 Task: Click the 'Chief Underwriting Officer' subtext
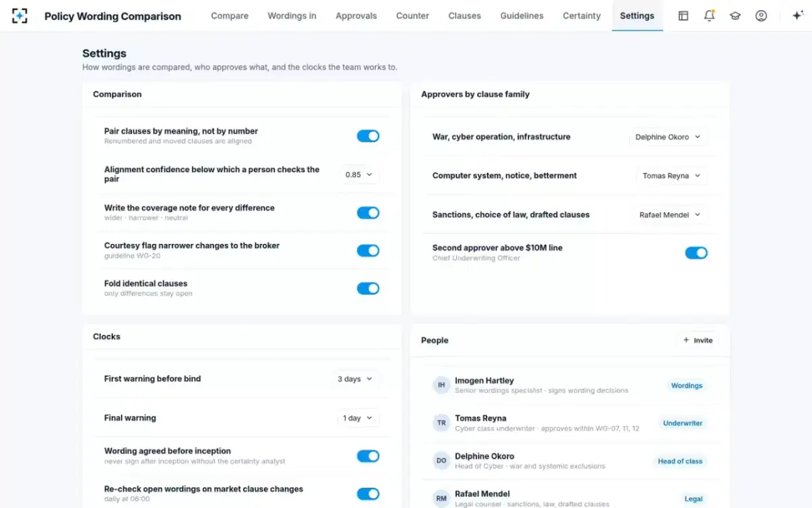click(476, 258)
